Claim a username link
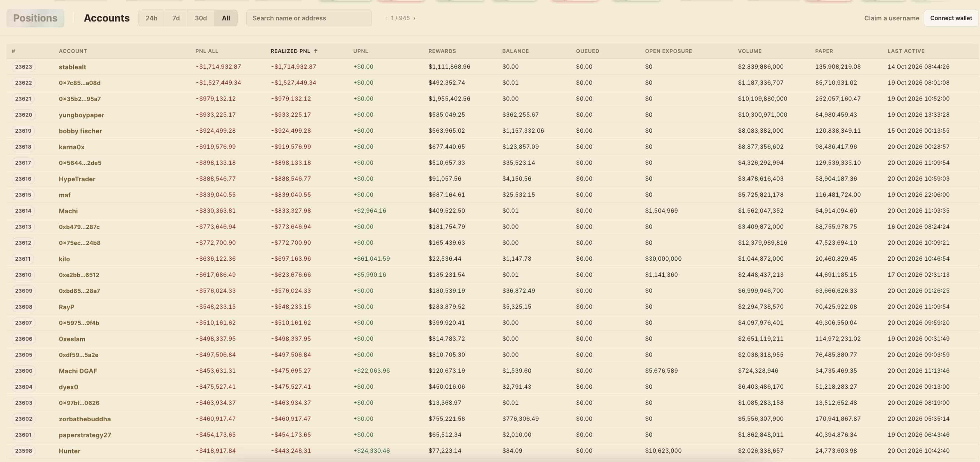The height and width of the screenshot is (462, 980). pyautogui.click(x=891, y=18)
